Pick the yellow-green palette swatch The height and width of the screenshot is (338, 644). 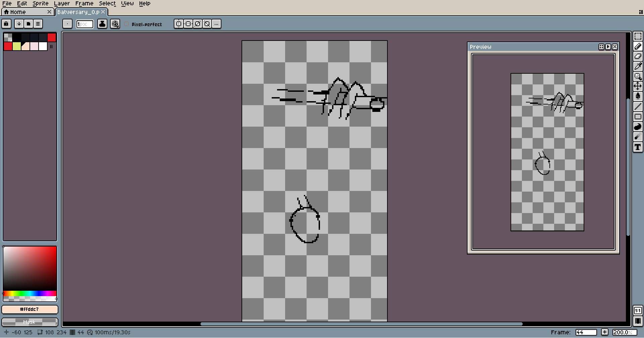(x=17, y=46)
